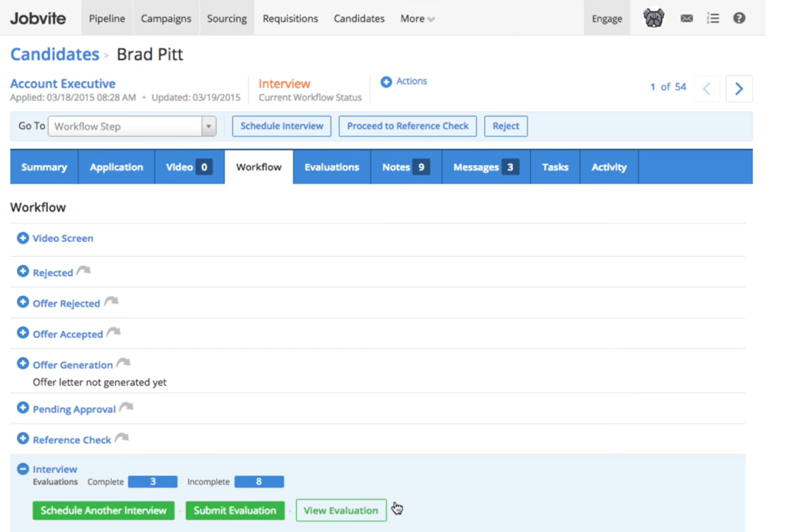The image size is (798, 532).
Task: Switch to the Tasks tab
Action: (x=555, y=167)
